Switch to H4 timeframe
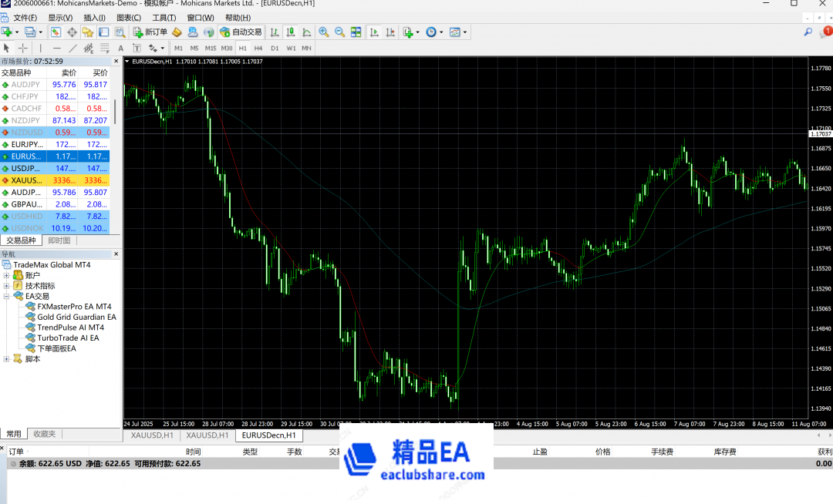The height and width of the screenshot is (504, 833). pos(258,49)
